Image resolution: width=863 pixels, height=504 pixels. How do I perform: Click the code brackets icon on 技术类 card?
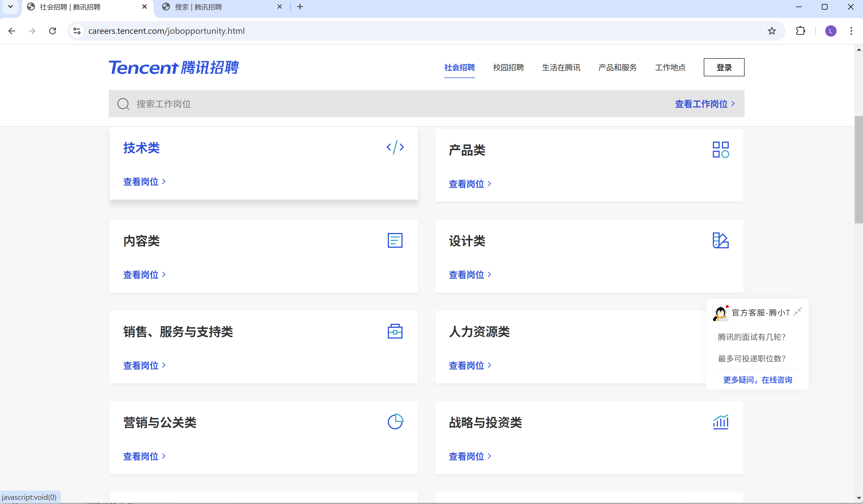395,147
